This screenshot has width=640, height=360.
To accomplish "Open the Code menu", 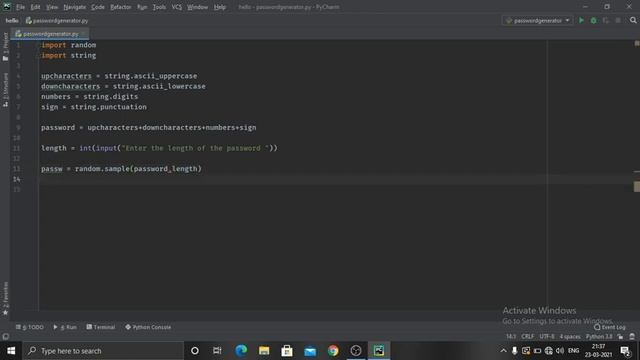I will 98,7.
